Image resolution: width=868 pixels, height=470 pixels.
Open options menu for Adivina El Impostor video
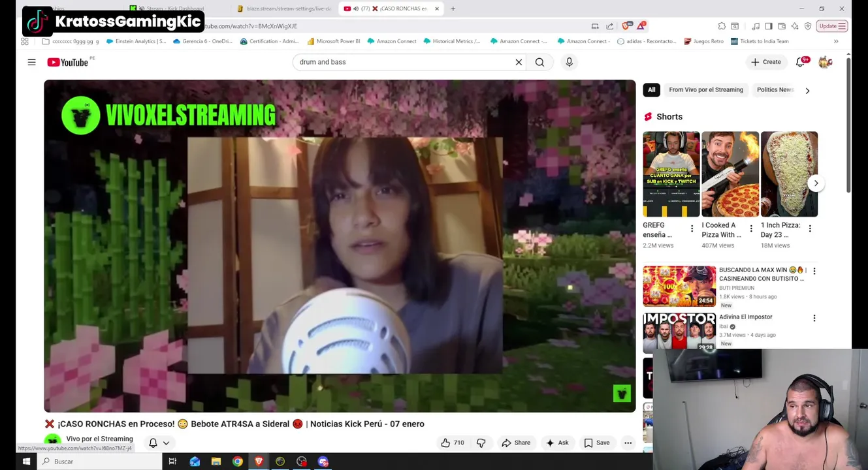[x=814, y=318]
